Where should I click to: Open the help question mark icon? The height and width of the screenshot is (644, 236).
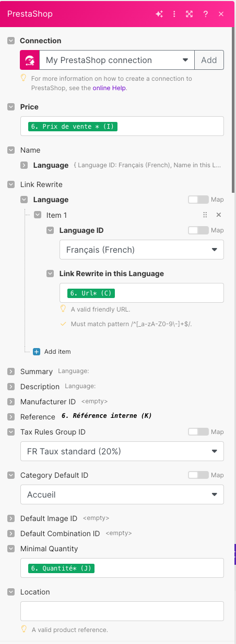pyautogui.click(x=206, y=14)
